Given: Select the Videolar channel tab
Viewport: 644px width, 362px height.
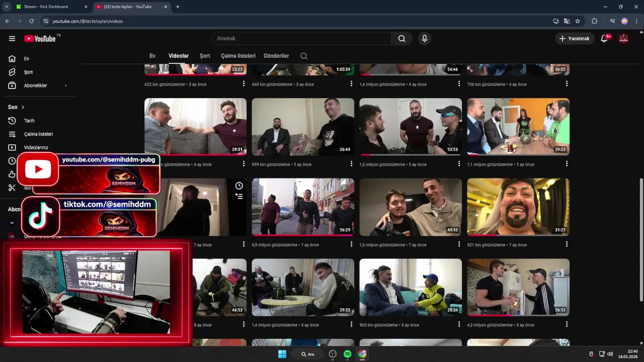Looking at the screenshot, I should pyautogui.click(x=179, y=56).
